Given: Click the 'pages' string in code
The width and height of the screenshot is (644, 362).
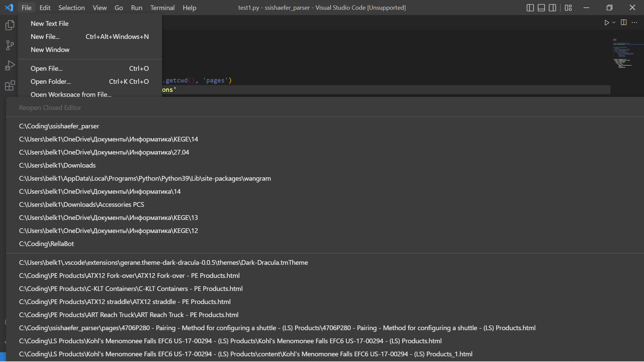Looking at the screenshot, I should tap(215, 80).
